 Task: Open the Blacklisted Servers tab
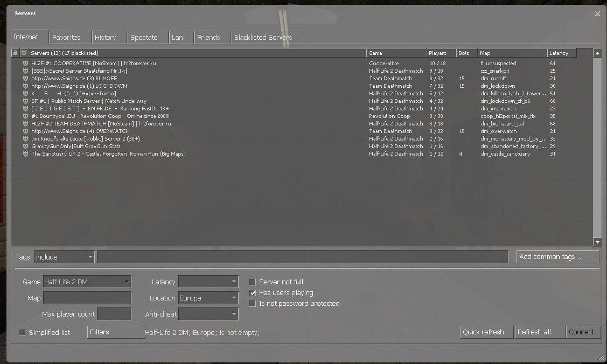(x=267, y=38)
